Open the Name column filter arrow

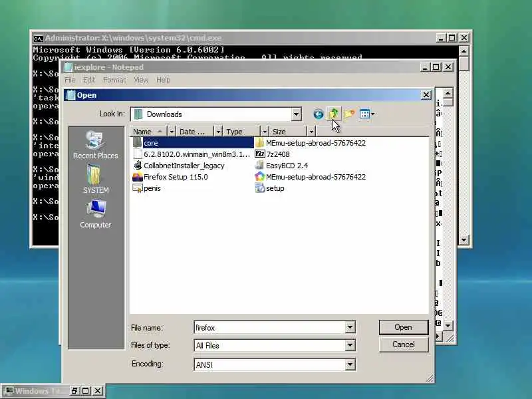[172, 131]
